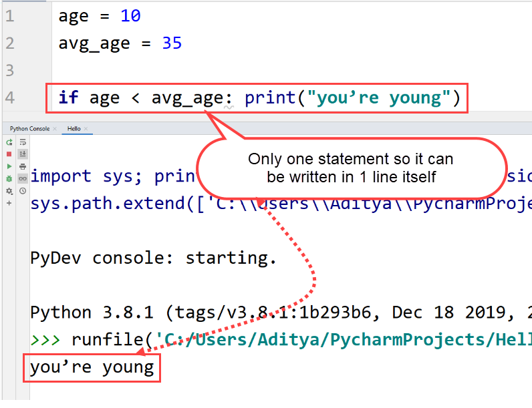Image resolution: width=532 pixels, height=408 pixels.
Task: Click the Print console output icon
Action: [23, 166]
